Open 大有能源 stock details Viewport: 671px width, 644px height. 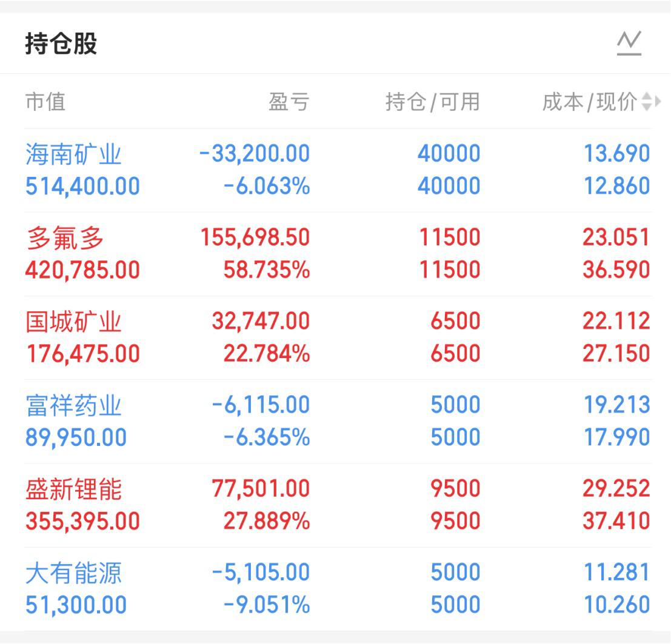(x=73, y=573)
